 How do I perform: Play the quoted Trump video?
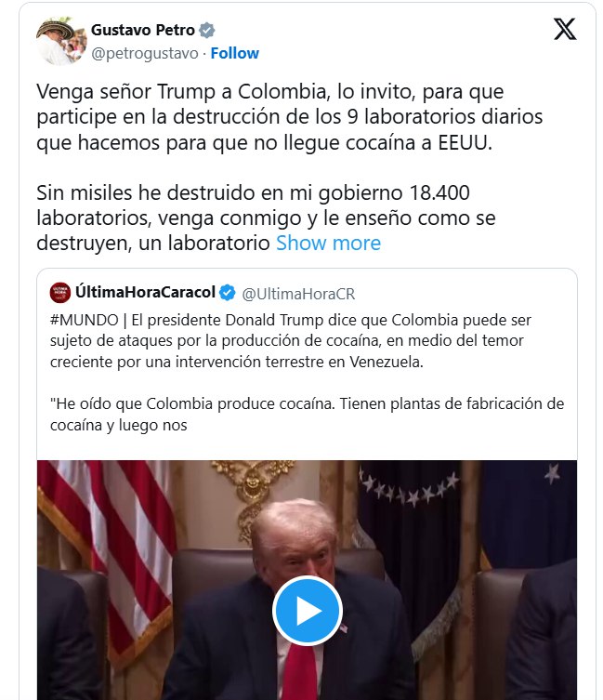tap(308, 611)
